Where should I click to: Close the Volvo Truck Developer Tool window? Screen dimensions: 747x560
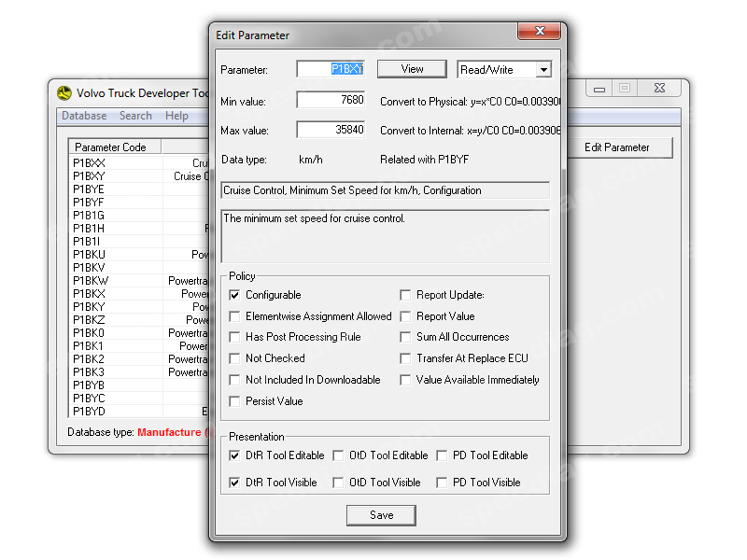click(x=659, y=89)
